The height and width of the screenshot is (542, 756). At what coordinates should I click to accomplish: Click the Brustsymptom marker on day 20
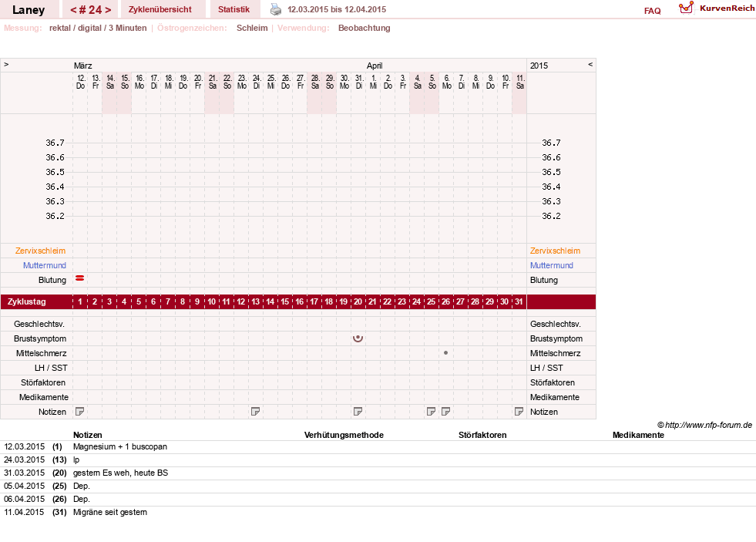(358, 338)
